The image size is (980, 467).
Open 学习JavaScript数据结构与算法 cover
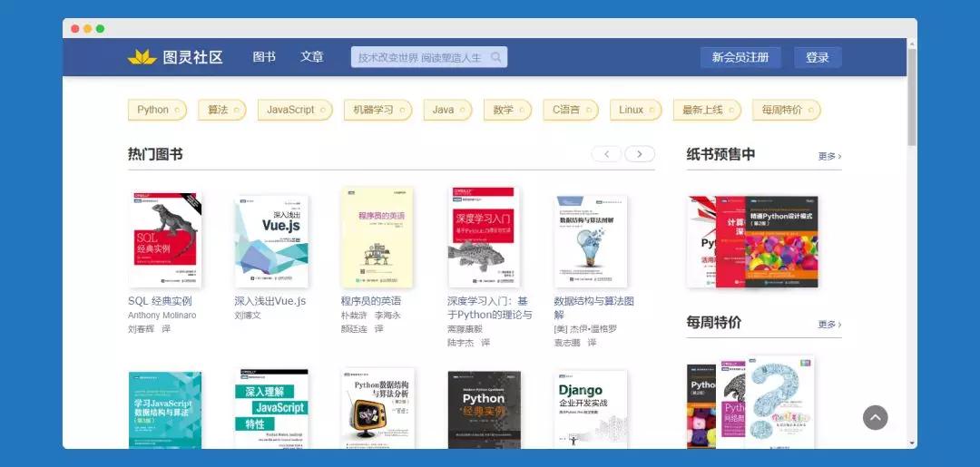(x=165, y=410)
